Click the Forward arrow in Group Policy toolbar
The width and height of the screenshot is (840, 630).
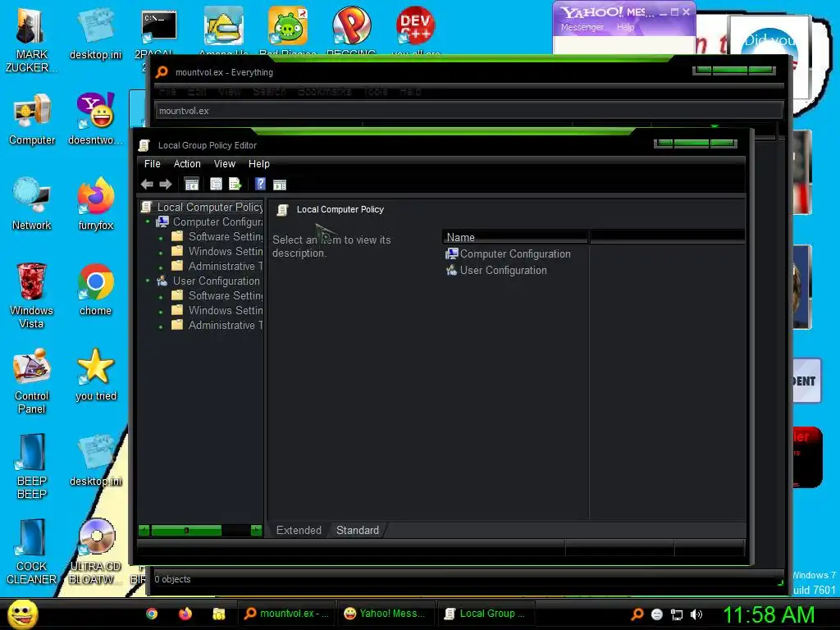(x=166, y=185)
